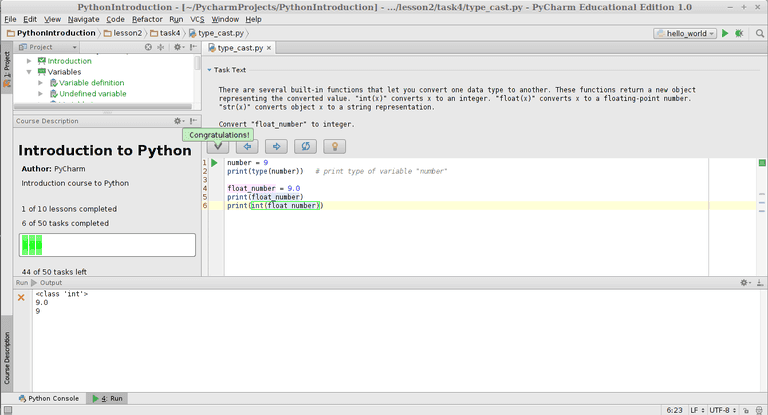Open the VCS menu

coord(197,19)
